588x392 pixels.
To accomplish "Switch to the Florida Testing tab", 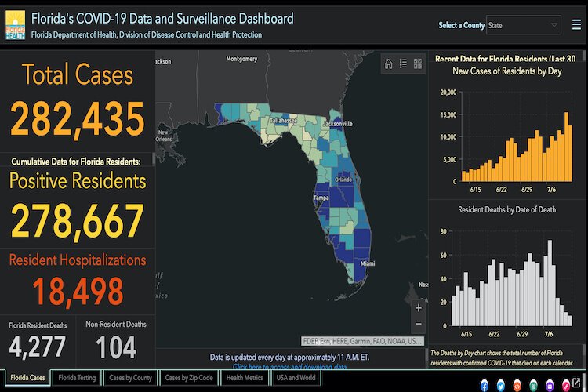I will [x=77, y=378].
